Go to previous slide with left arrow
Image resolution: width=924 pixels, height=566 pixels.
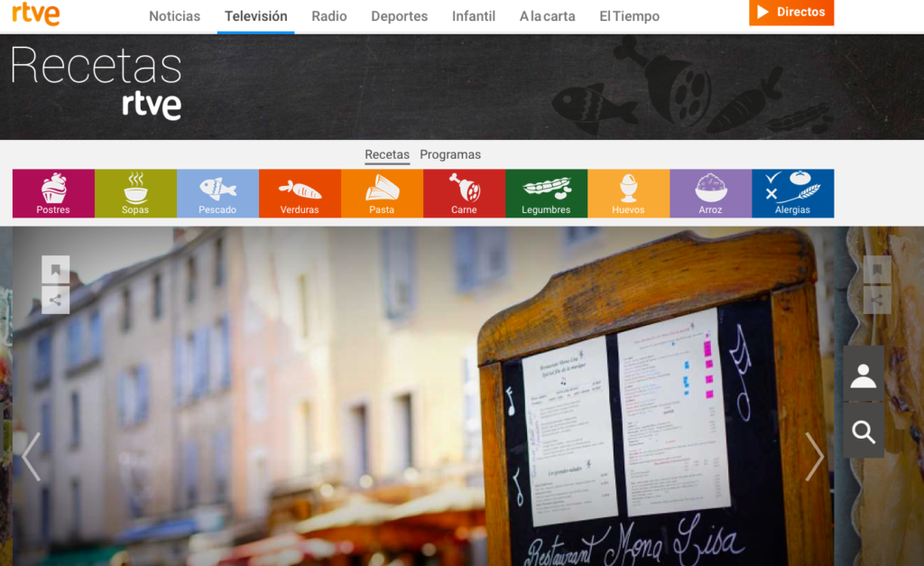coord(32,456)
